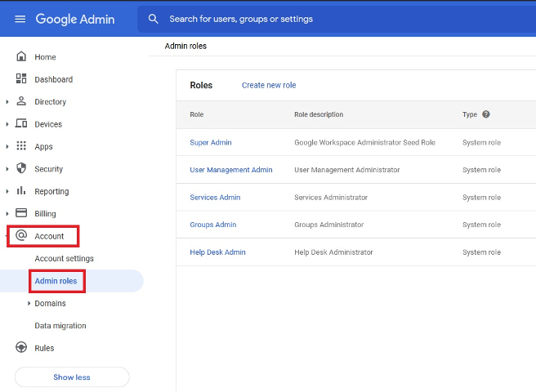Viewport: 536px width, 392px height.
Task: Click the Role description column header
Action: pos(319,114)
